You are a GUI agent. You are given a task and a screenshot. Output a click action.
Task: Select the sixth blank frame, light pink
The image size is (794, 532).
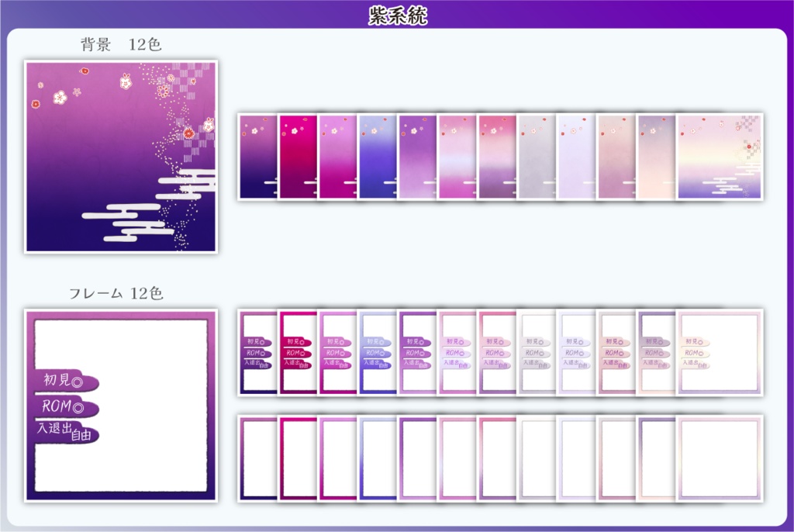point(457,458)
